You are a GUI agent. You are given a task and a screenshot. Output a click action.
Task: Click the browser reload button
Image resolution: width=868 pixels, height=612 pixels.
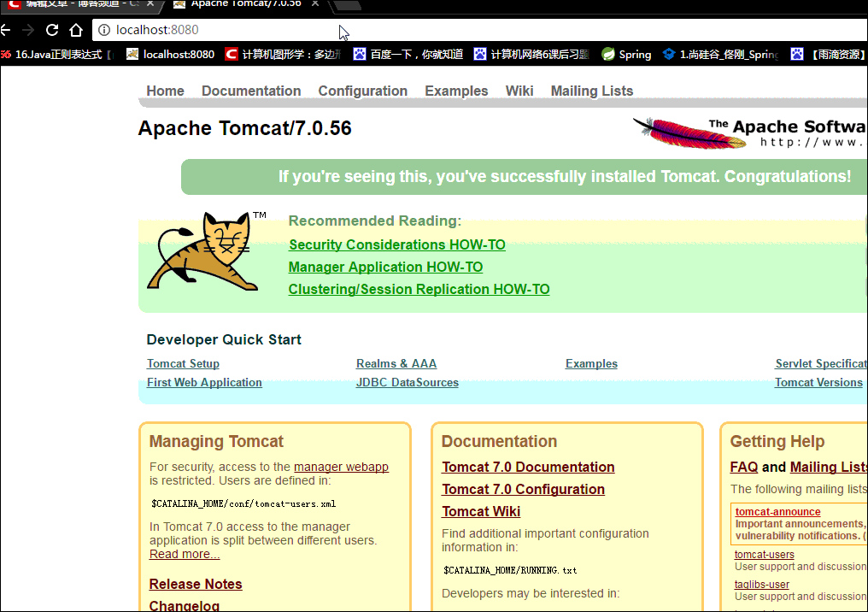click(52, 30)
